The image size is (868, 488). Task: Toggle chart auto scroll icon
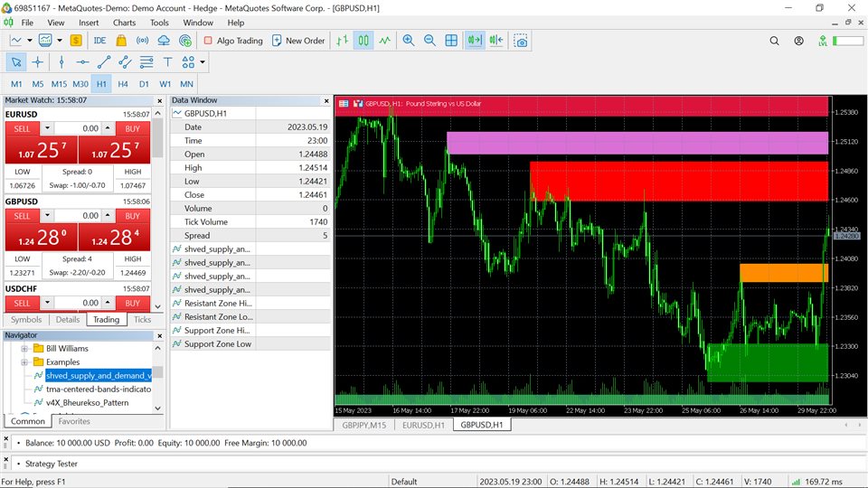(x=475, y=41)
